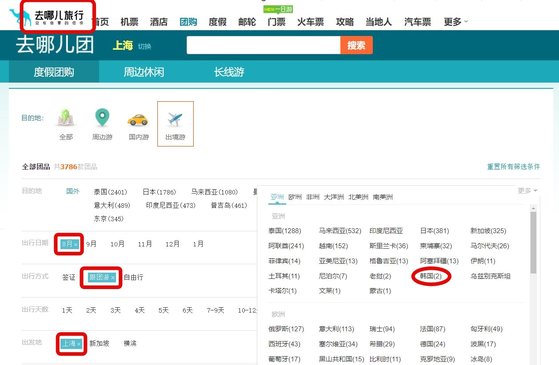Screen dimensions: 559x365
Task: Expand the 更多 destinations dropdown in filter row
Action: [527, 191]
